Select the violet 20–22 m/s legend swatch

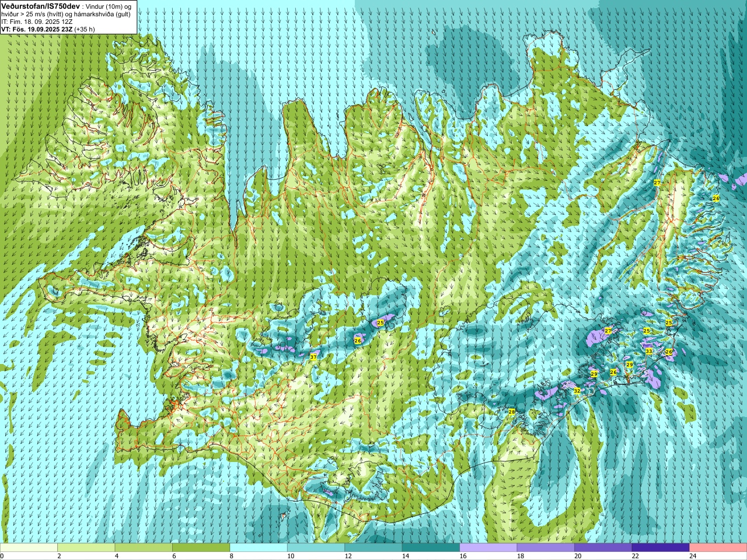(603, 548)
